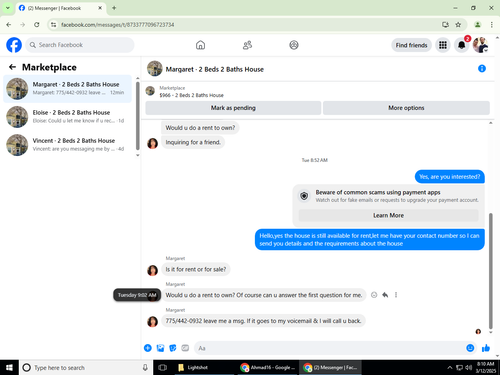Open Task View on the taskbar
This screenshot has width=500, height=375.
point(163,368)
